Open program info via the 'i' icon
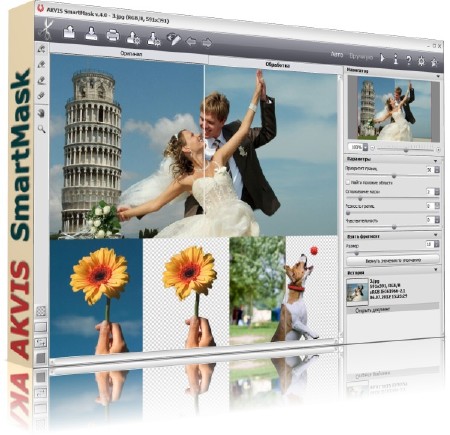450x435 pixels. [395, 59]
